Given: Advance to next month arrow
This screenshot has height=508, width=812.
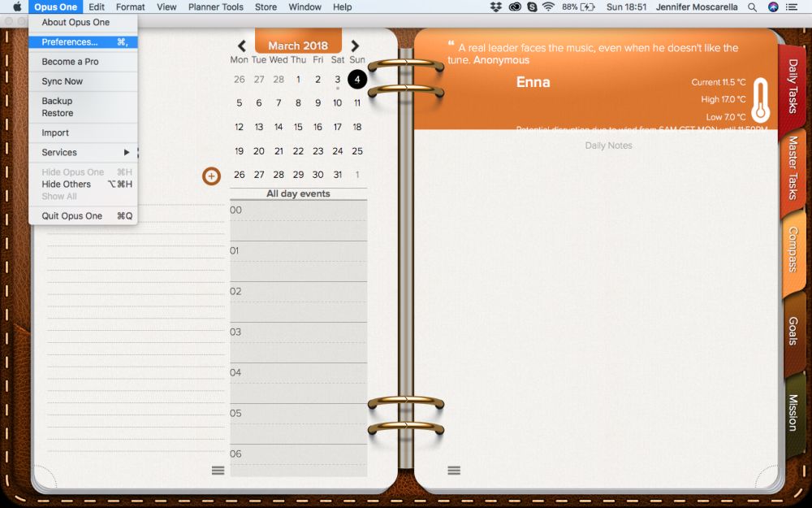Looking at the screenshot, I should coord(355,46).
